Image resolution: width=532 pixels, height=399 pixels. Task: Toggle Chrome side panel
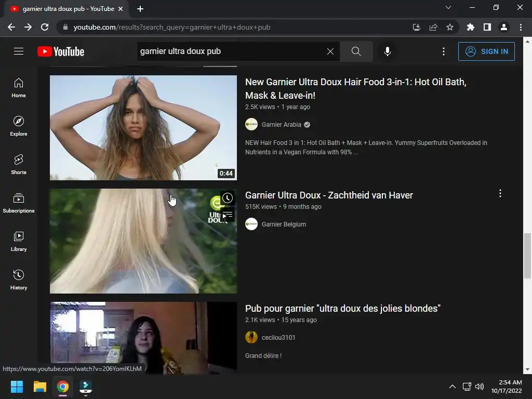coord(487,27)
